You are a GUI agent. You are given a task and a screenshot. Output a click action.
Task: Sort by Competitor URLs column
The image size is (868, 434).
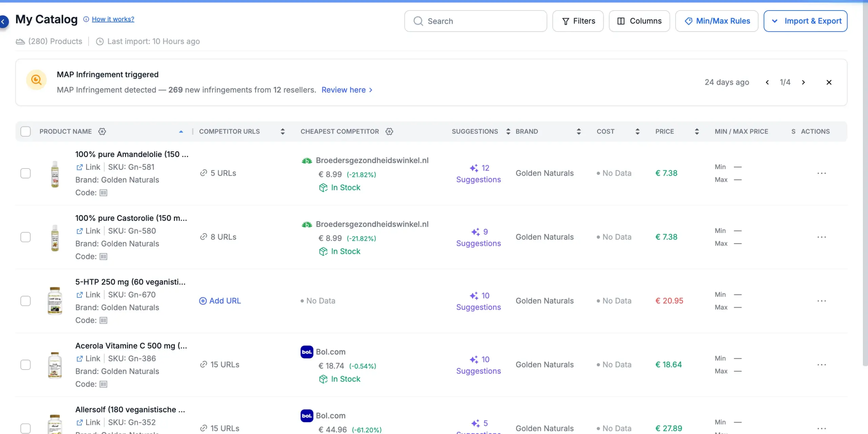(x=283, y=131)
